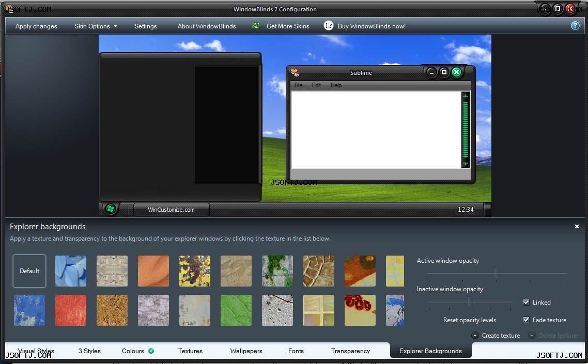Click the Buy WindowBlinds cart icon

(x=329, y=25)
